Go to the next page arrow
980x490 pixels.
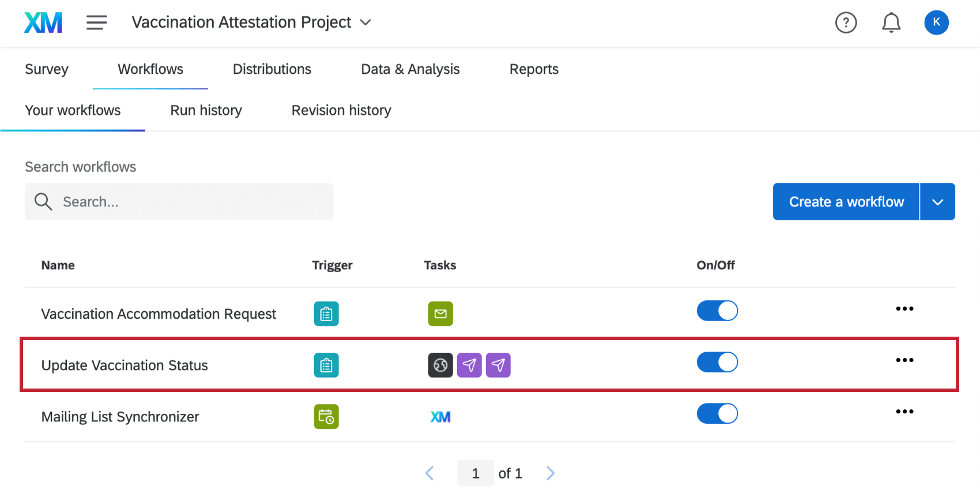click(551, 473)
